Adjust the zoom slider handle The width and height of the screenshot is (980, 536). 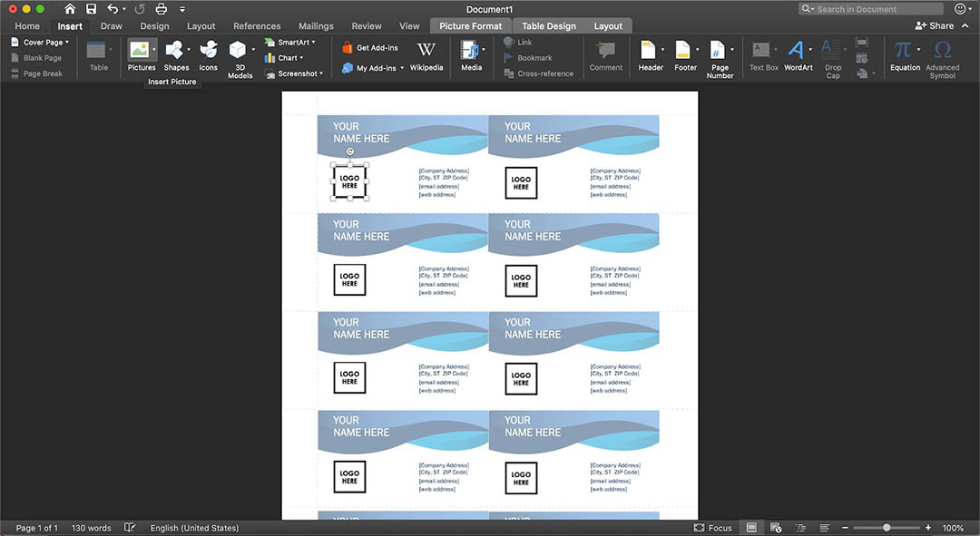click(x=887, y=528)
